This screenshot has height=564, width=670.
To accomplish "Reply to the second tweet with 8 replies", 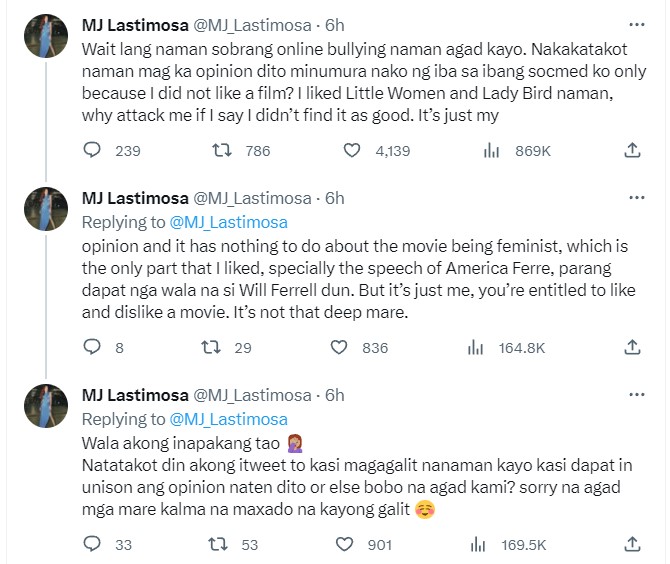I will click(92, 347).
